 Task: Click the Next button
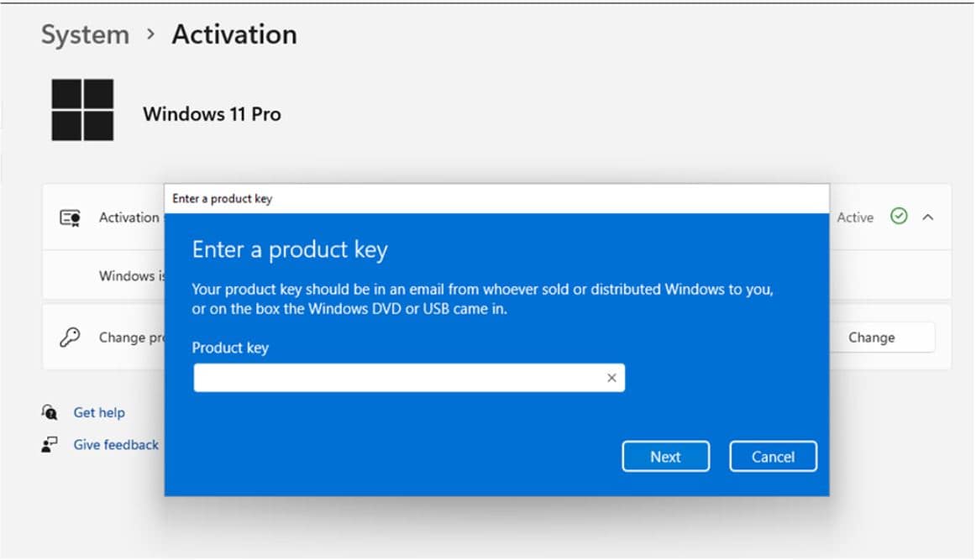pos(666,457)
